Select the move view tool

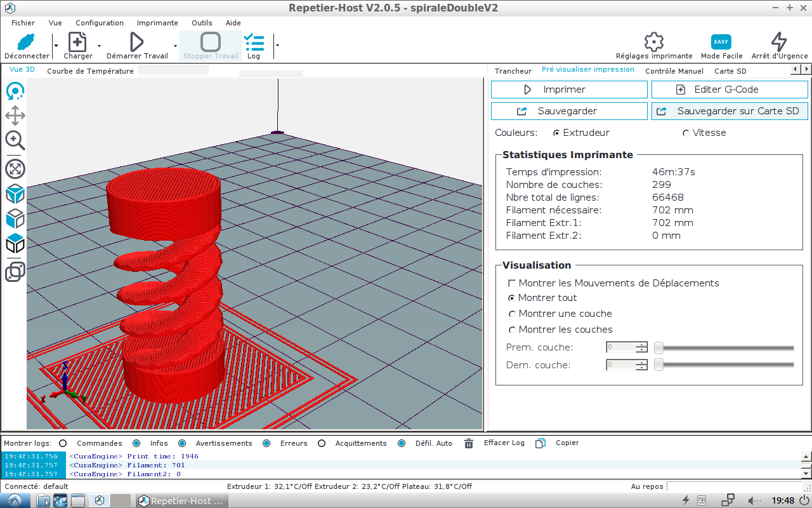click(15, 116)
